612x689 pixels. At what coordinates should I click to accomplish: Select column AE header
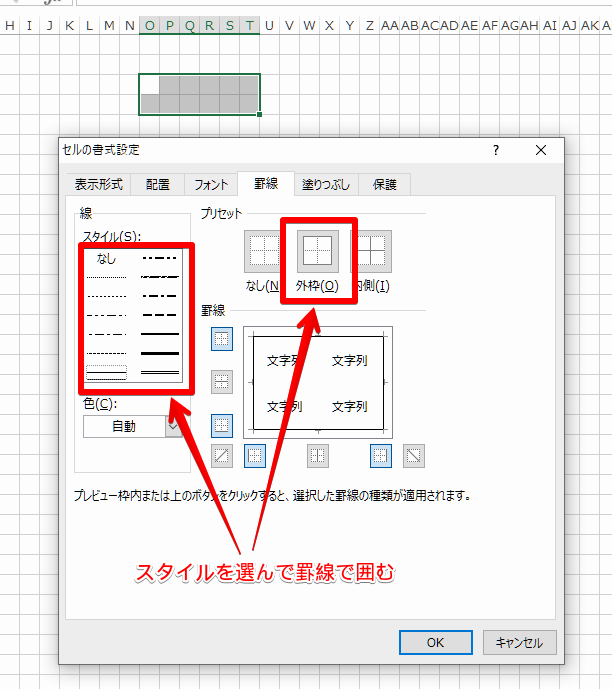pos(469,25)
